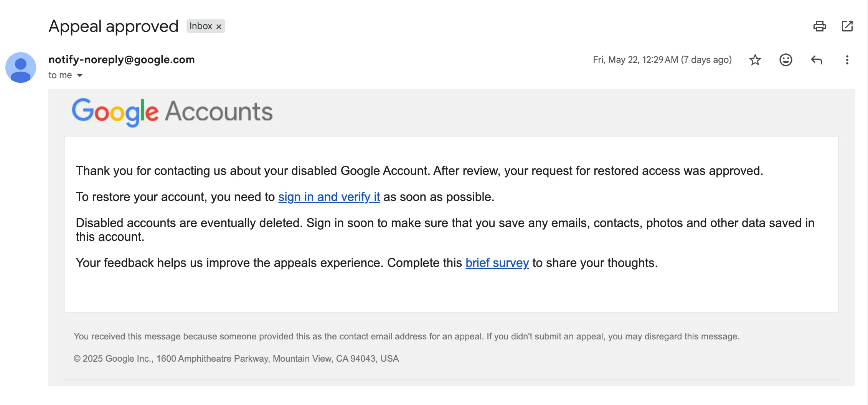868x405 pixels.
Task: Open the "sign in and verify it" link
Action: pyautogui.click(x=329, y=197)
